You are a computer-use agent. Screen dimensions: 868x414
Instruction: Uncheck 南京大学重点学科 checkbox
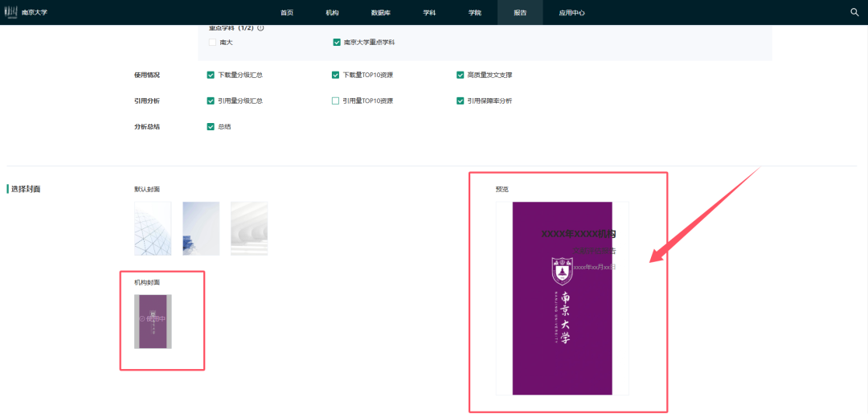pos(337,43)
